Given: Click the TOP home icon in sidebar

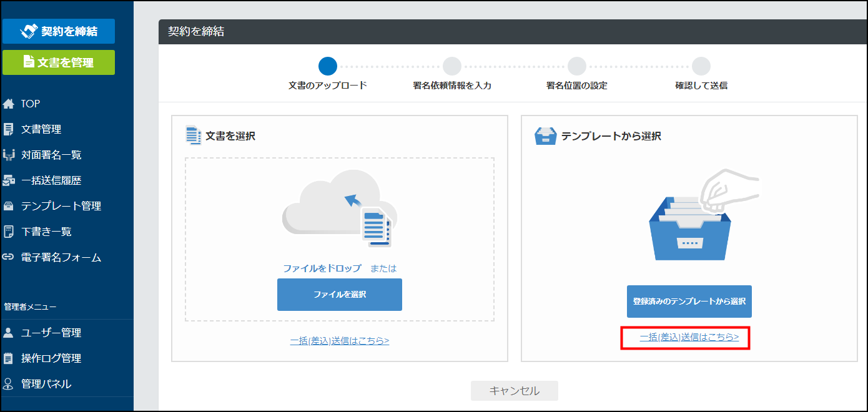Looking at the screenshot, I should tap(9, 104).
